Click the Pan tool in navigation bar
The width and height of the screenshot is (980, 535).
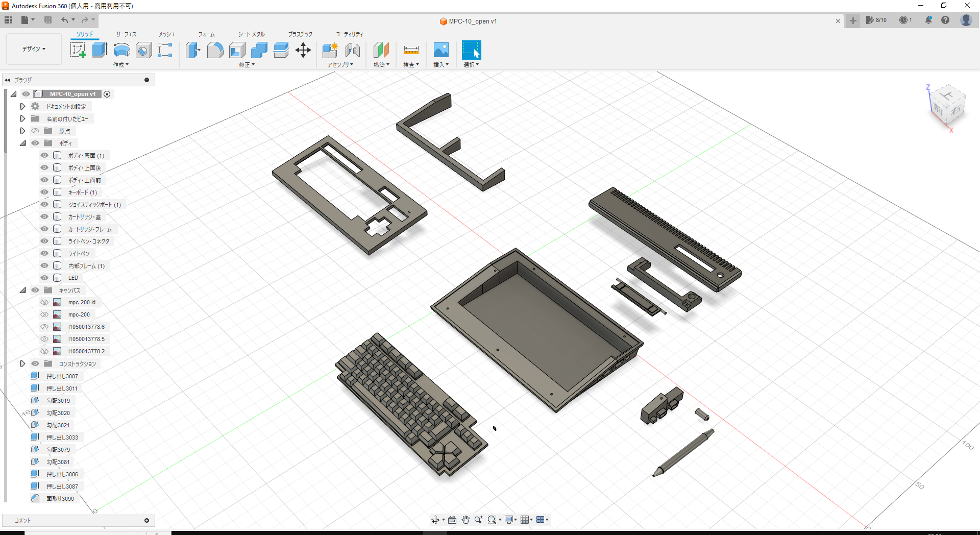click(x=465, y=519)
